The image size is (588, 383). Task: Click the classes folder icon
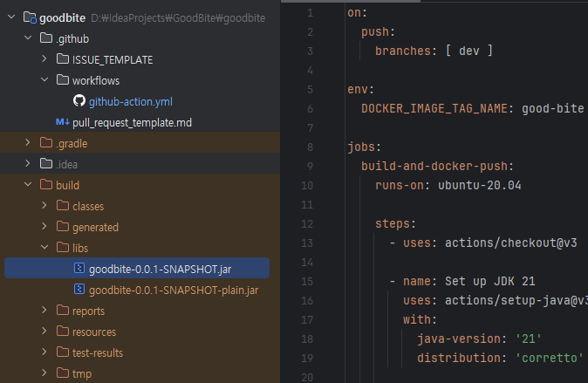coord(63,206)
